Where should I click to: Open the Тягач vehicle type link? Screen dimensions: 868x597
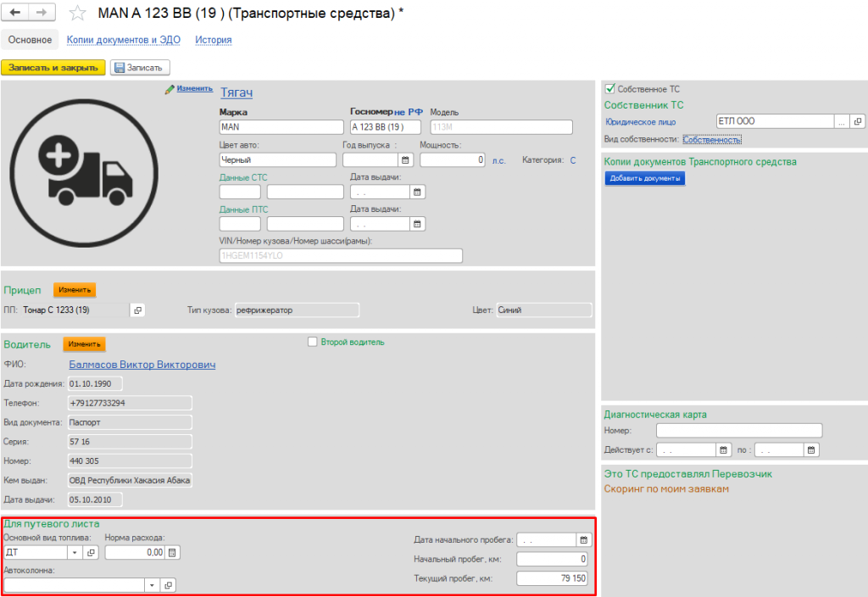pos(236,92)
